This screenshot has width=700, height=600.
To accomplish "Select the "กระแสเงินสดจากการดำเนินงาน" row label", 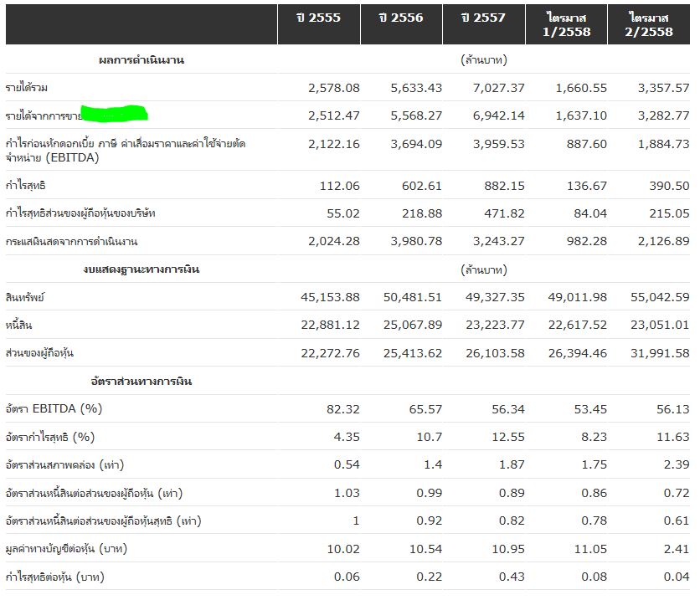I will (71, 242).
